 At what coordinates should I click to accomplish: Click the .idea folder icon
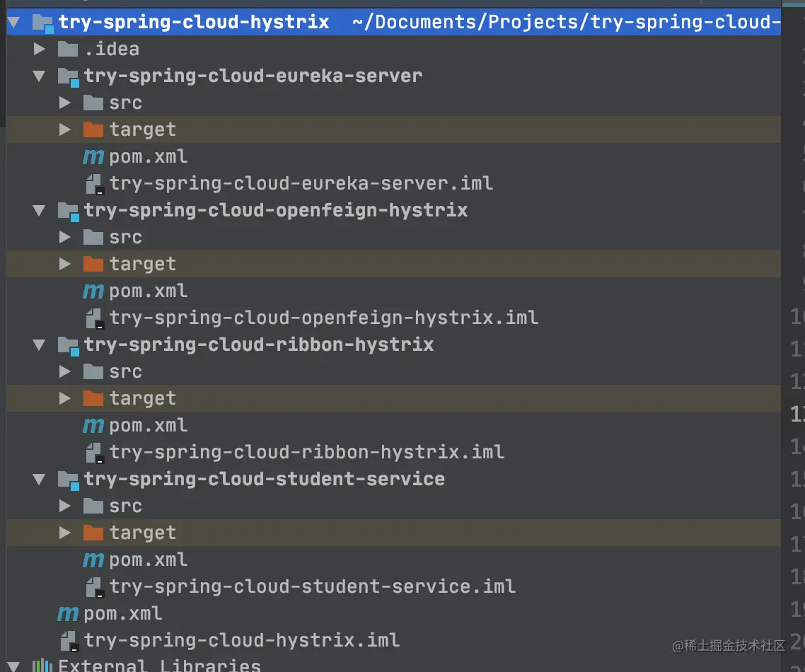pyautogui.click(x=68, y=50)
